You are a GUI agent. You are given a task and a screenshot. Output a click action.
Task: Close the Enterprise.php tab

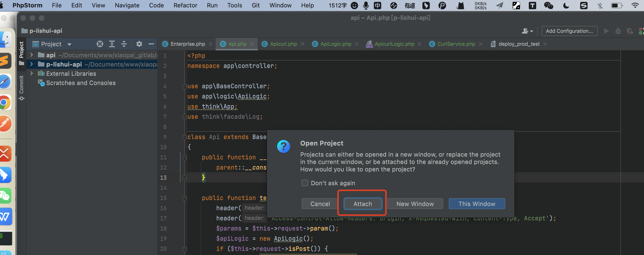coord(211,44)
